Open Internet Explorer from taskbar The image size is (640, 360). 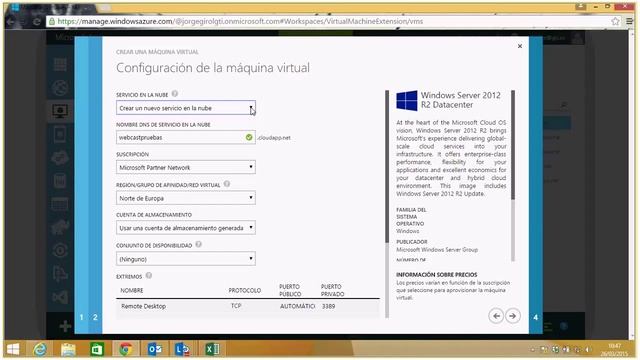(x=40, y=349)
